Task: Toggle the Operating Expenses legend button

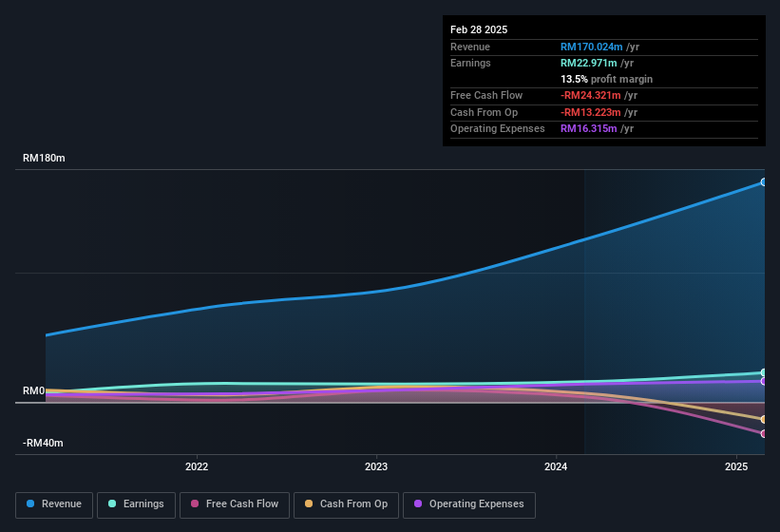Action: pyautogui.click(x=469, y=504)
